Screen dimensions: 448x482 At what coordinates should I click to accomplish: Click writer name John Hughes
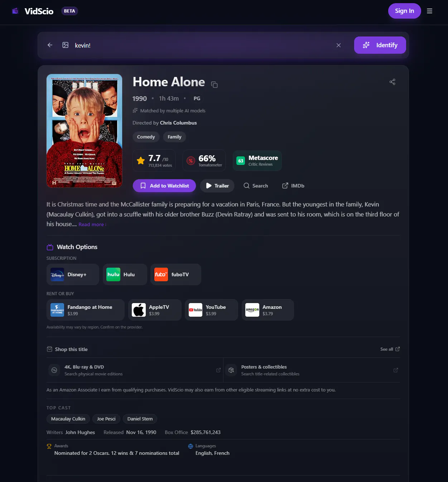(x=80, y=433)
